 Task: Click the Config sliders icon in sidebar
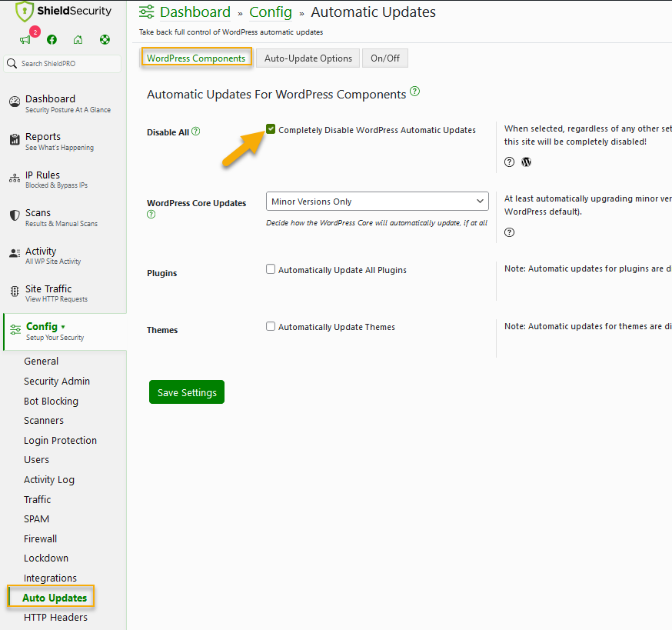[x=15, y=329]
